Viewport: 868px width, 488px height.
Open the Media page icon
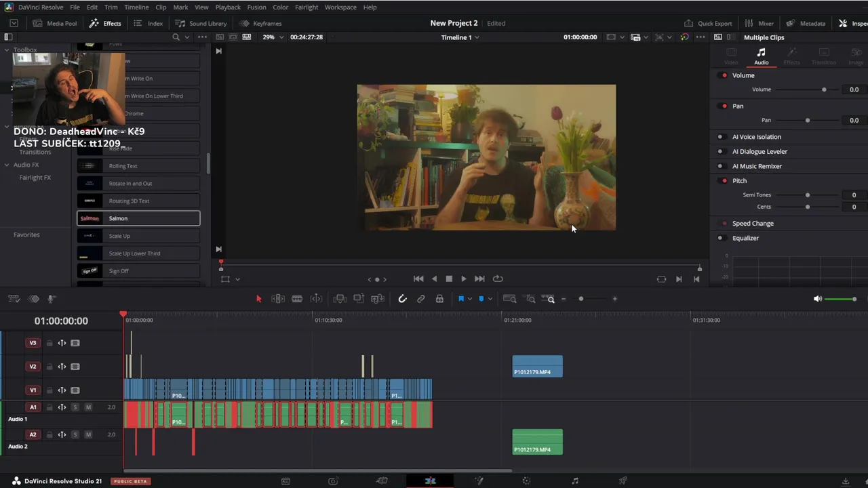285,481
